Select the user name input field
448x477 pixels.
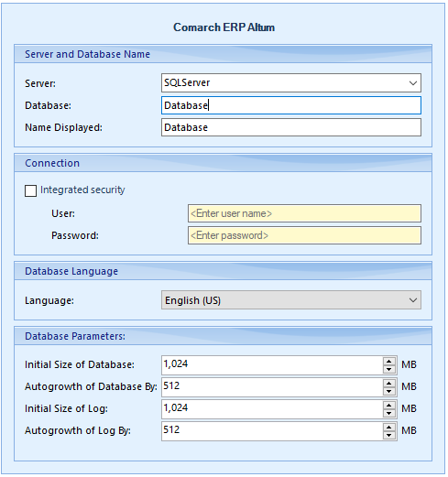304,213
